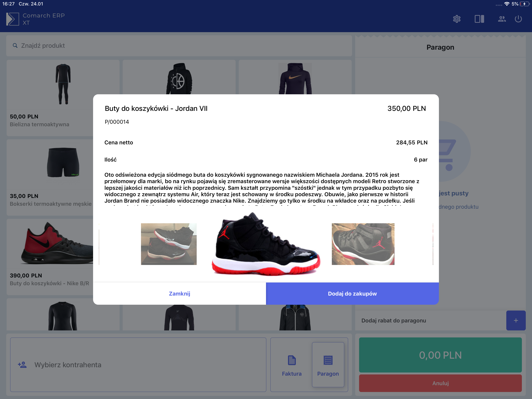Screen dimensions: 532x399
Task: Select Faktura document type
Action: [292, 365]
